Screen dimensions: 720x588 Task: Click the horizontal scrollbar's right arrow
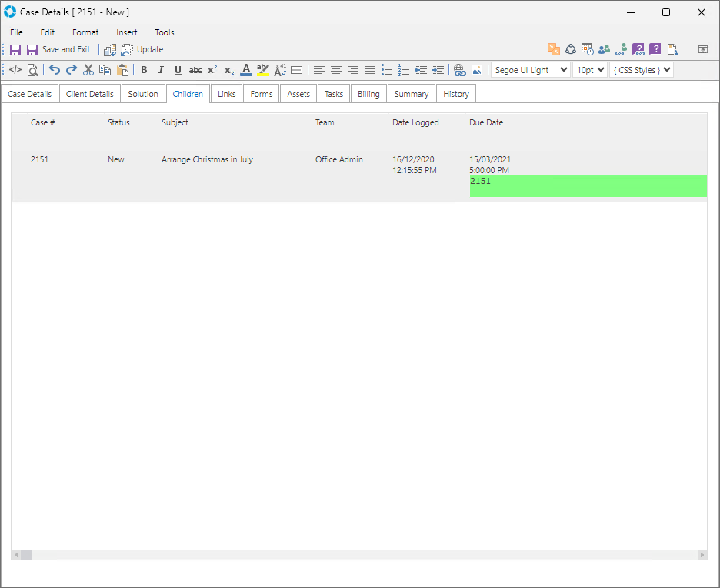[702, 555]
